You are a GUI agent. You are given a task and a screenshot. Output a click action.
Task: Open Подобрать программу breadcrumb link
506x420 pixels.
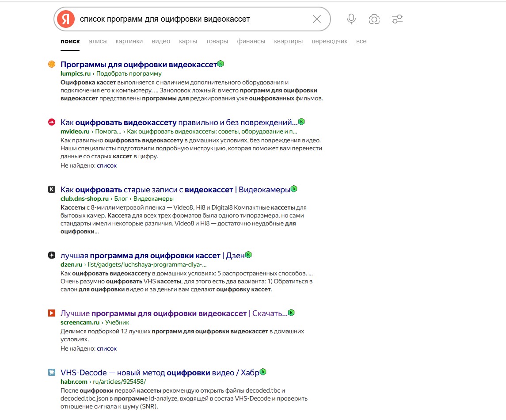129,73
